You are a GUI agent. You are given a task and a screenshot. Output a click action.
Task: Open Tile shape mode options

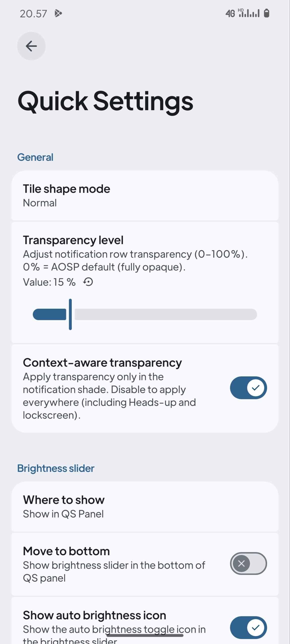click(145, 196)
